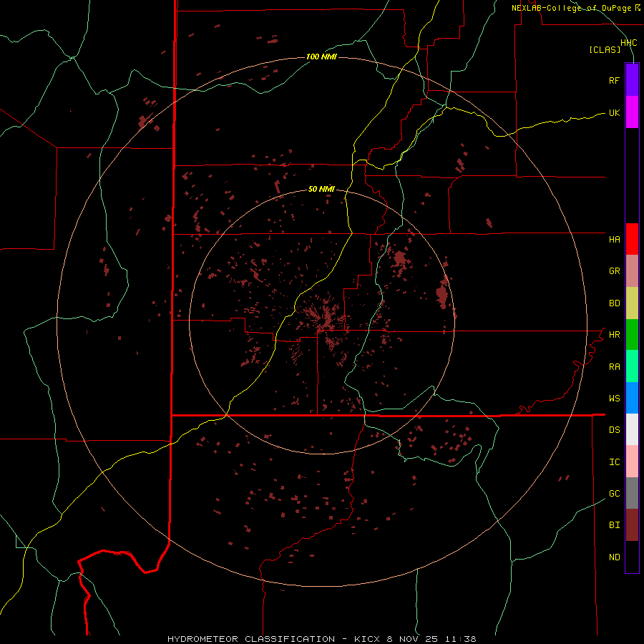The image size is (644, 644).
Task: Click the GR legend label
Action: (x=614, y=271)
